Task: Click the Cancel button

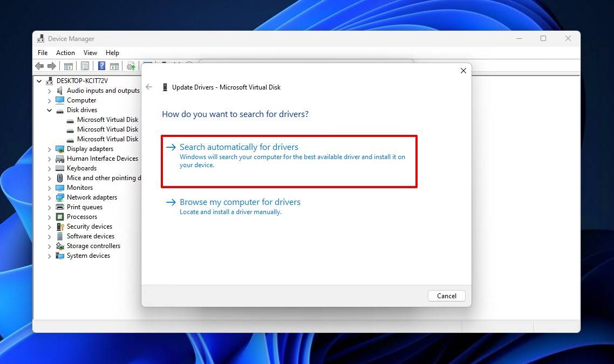Action: point(446,296)
